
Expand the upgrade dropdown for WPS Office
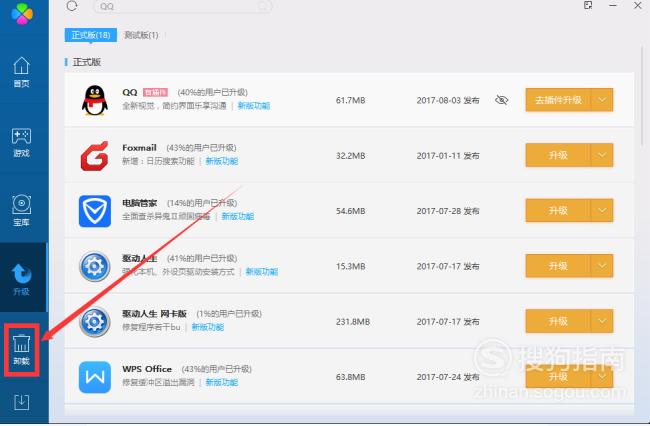602,376
